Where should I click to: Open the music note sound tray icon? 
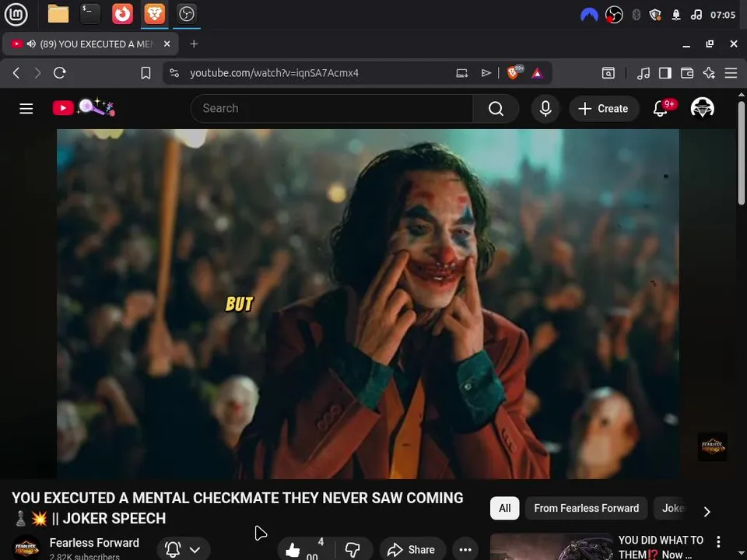tap(696, 15)
